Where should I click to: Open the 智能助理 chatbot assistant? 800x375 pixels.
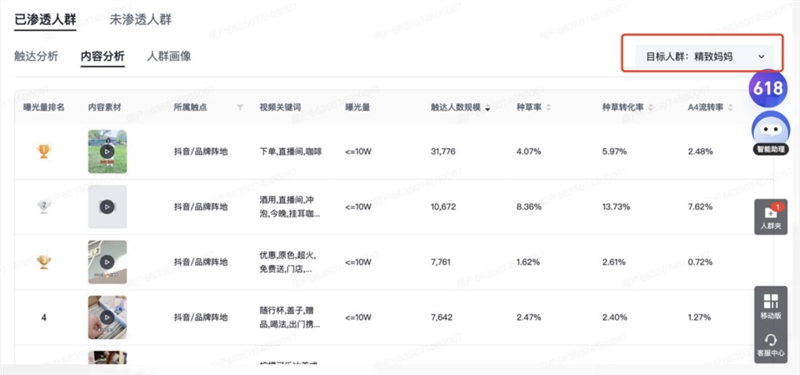coord(770,132)
